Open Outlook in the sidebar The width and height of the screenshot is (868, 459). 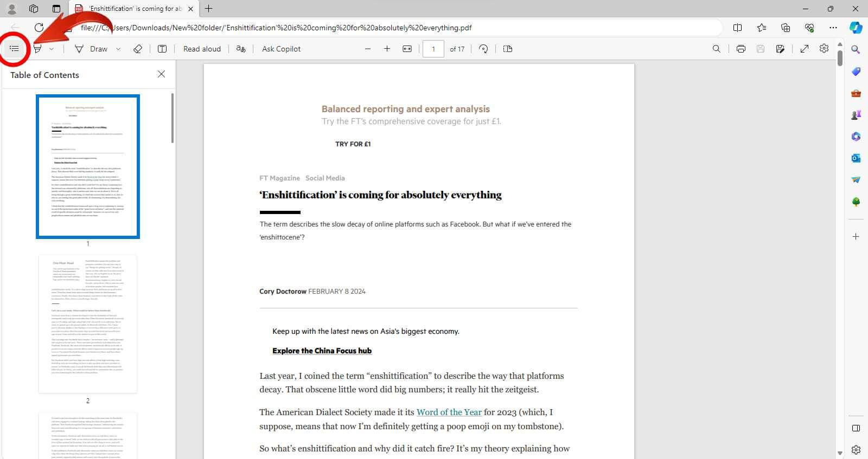(x=856, y=158)
